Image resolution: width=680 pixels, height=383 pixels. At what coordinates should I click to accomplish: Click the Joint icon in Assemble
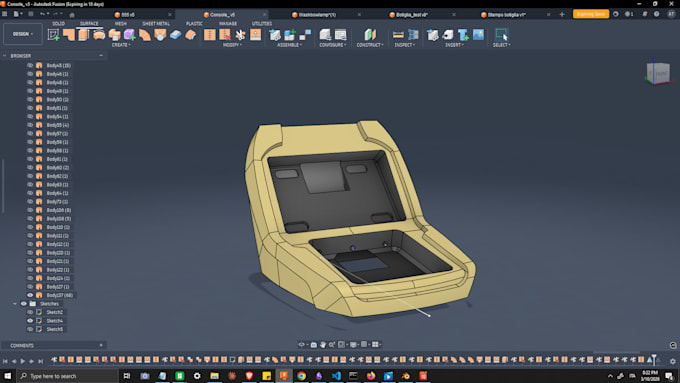pos(305,35)
